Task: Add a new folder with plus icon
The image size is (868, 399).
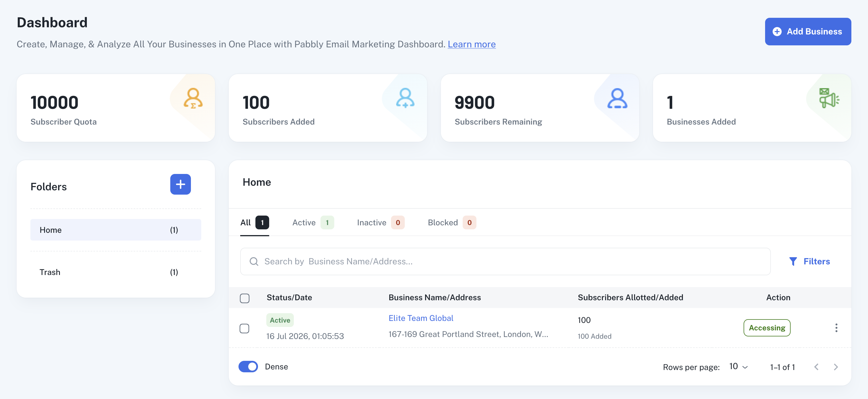Action: 180,184
